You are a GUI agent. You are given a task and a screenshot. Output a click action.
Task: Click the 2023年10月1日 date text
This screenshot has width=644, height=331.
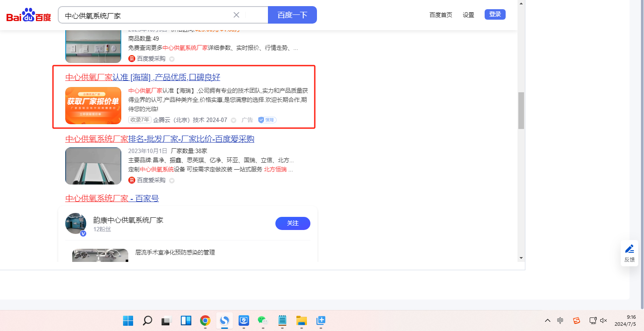[x=148, y=151]
